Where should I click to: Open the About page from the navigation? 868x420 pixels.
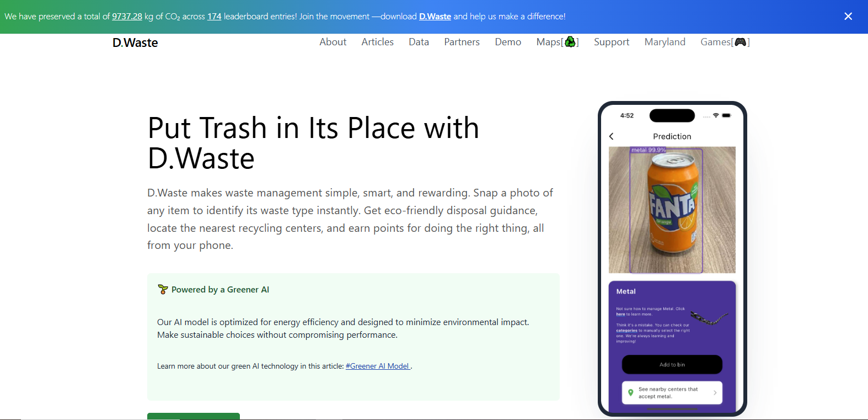(333, 42)
